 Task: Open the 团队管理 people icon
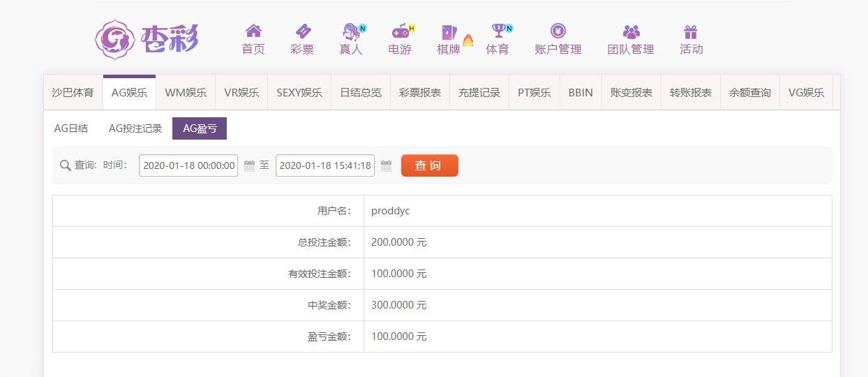click(x=631, y=32)
